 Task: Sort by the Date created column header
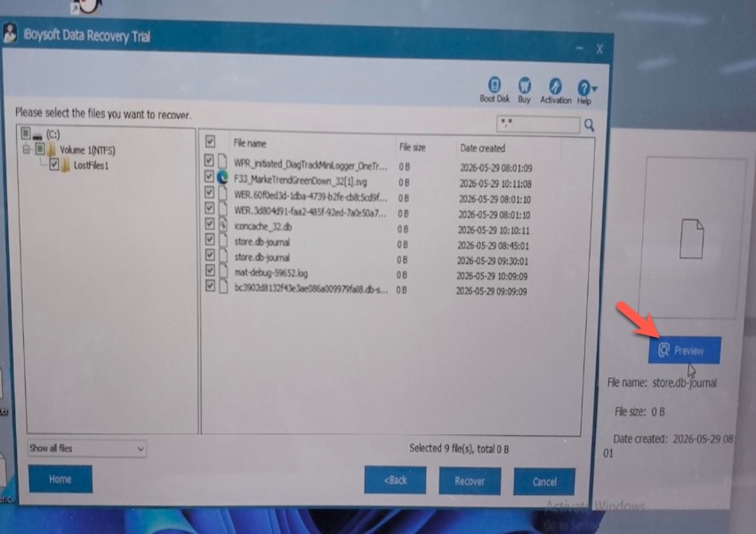point(482,148)
